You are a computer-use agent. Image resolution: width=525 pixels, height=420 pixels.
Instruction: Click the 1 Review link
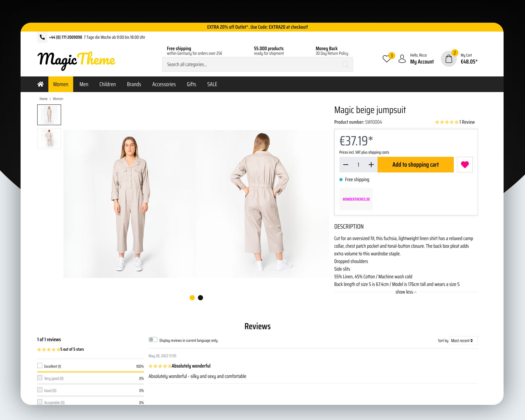[467, 122]
